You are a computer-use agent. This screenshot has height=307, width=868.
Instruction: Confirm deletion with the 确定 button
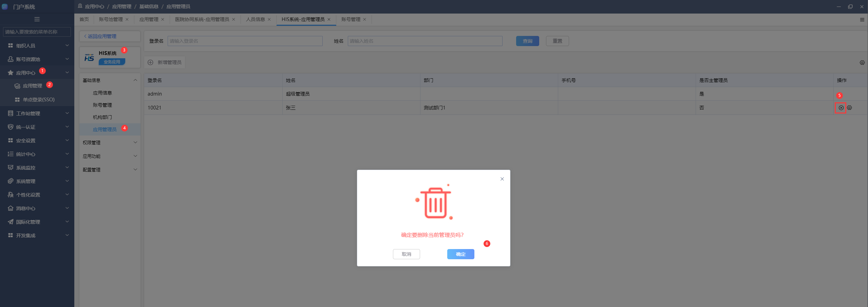coord(461,254)
